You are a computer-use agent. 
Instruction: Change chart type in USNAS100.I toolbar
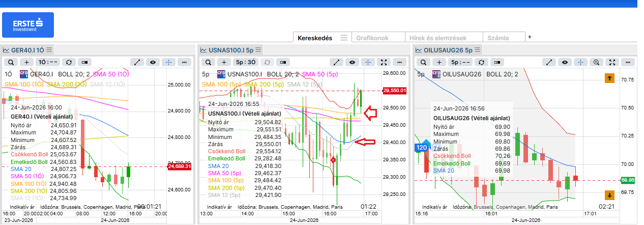tap(283, 62)
